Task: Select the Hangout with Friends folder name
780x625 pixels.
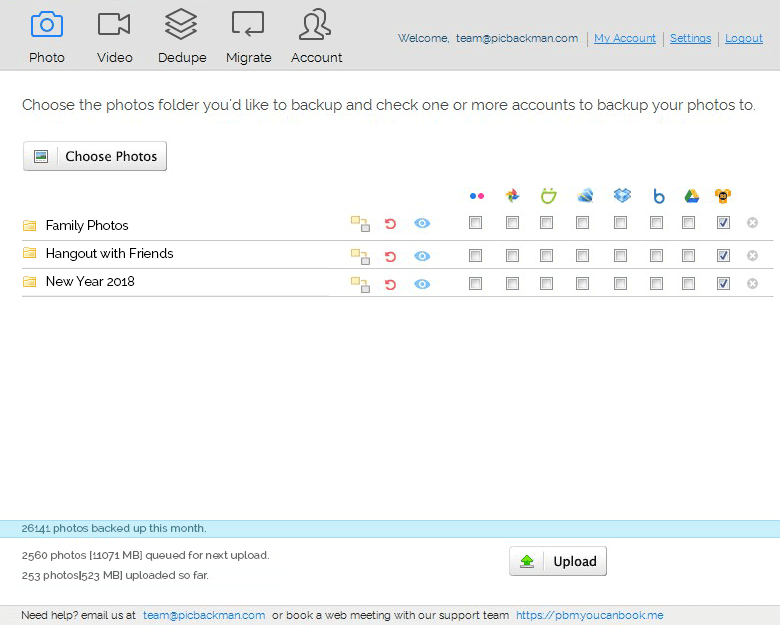Action: pyautogui.click(x=109, y=253)
